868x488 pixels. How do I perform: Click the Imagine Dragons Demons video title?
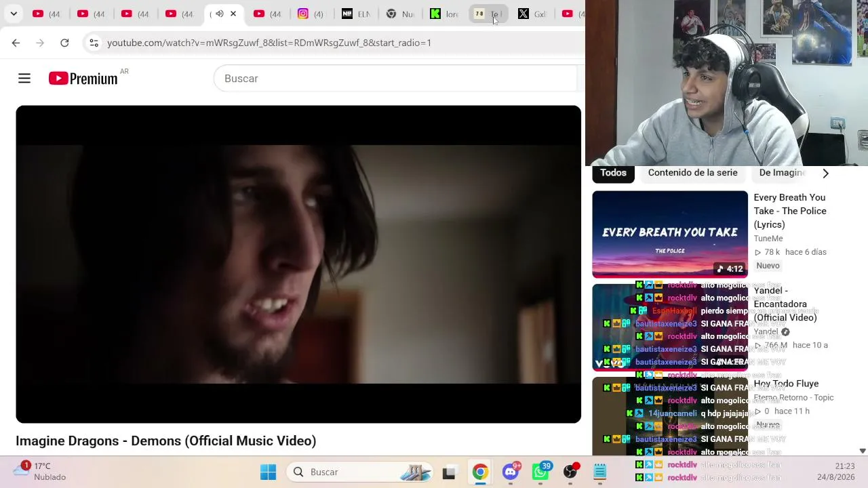166,441
